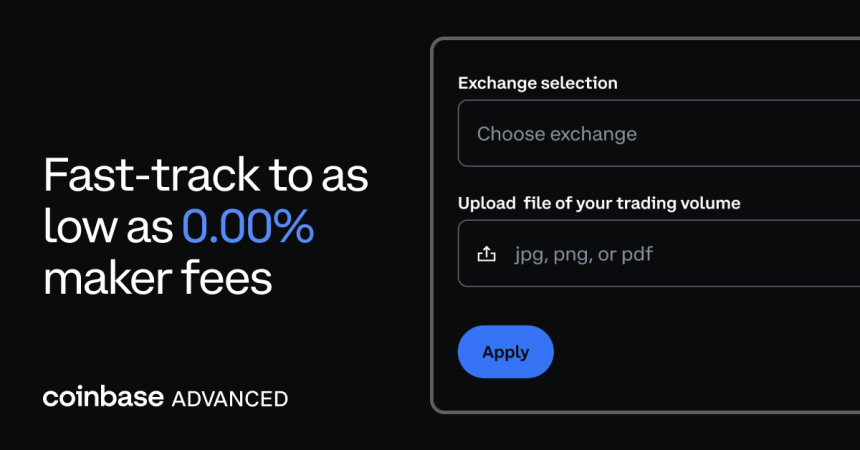Click the blue 0.00% text
The width and height of the screenshot is (860, 450).
(x=248, y=229)
